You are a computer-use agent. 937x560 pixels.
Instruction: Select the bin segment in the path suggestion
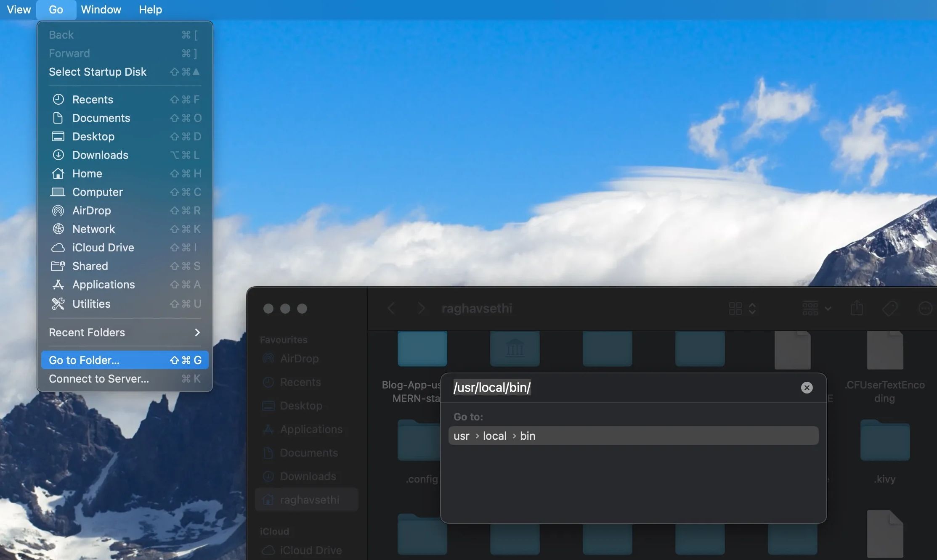click(x=528, y=436)
